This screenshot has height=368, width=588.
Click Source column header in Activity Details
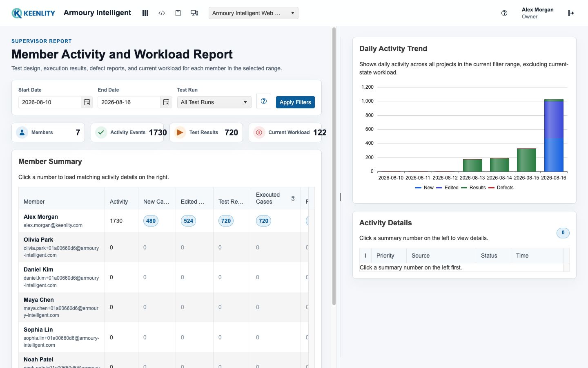coord(441,256)
